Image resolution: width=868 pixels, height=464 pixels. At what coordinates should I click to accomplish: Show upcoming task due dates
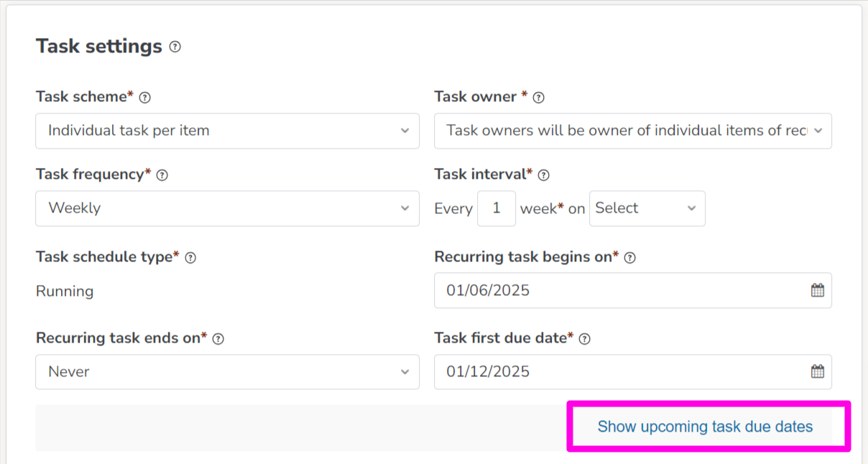click(704, 426)
